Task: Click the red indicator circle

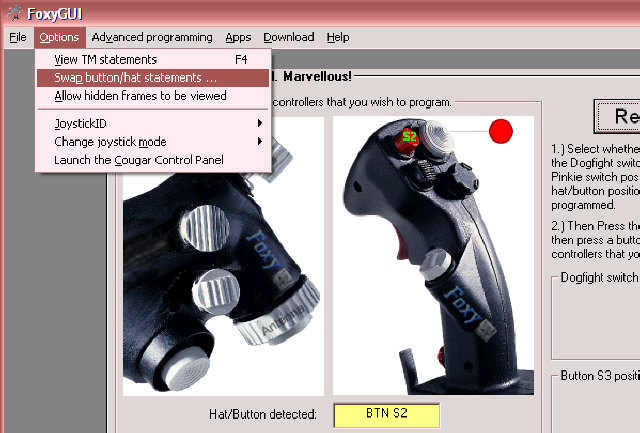Action: click(501, 131)
